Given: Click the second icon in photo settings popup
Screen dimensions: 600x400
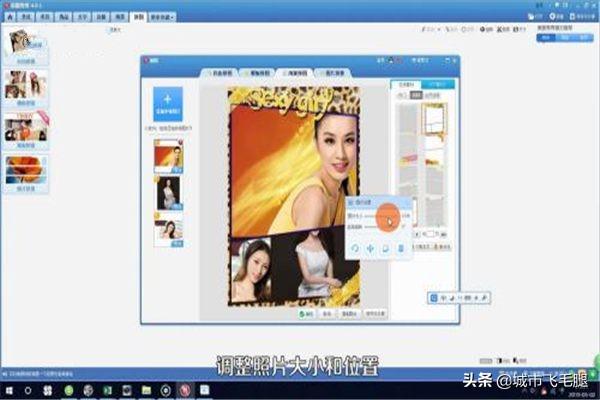Looking at the screenshot, I should [x=372, y=248].
